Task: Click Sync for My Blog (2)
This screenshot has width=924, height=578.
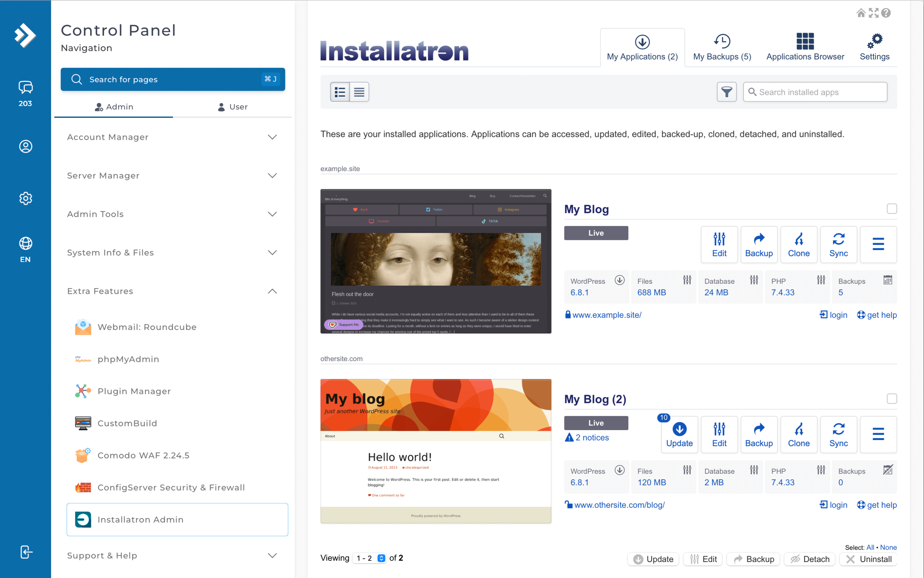Action: (838, 435)
